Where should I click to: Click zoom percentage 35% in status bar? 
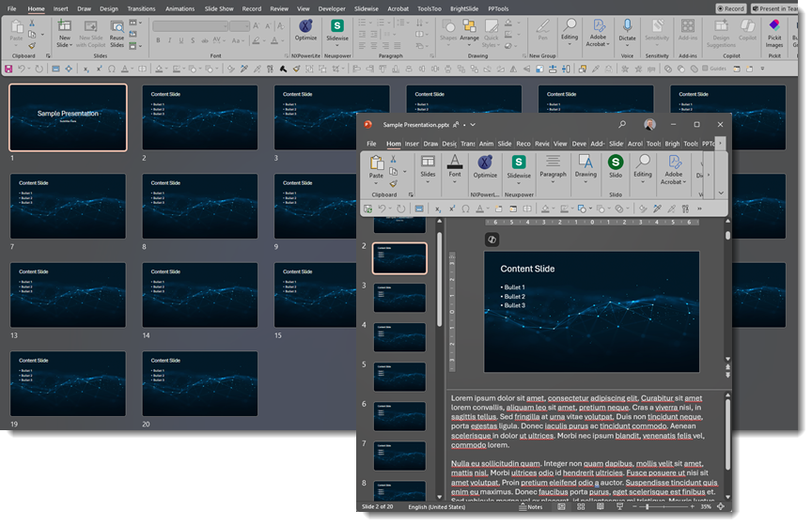point(706,507)
